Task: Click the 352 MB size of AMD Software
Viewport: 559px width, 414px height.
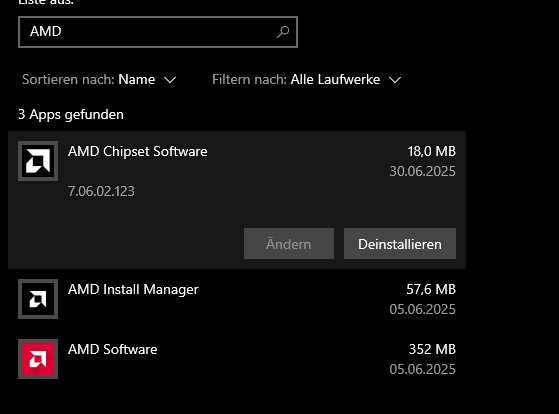Action: point(432,349)
